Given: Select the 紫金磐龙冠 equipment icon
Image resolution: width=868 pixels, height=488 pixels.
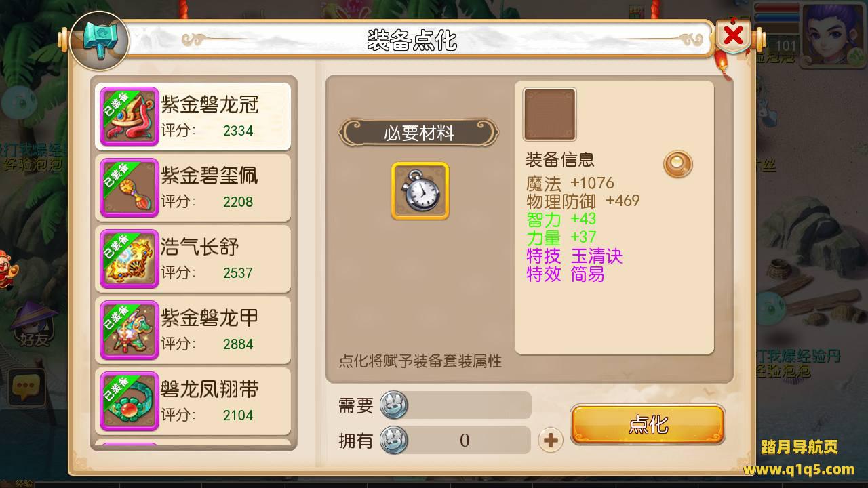Looking at the screenshot, I should click(130, 117).
